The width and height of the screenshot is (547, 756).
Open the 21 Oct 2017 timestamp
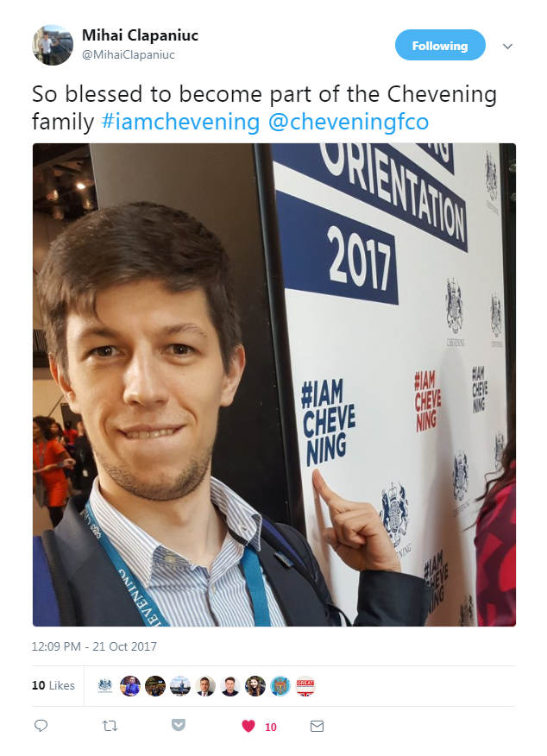pyautogui.click(x=94, y=646)
